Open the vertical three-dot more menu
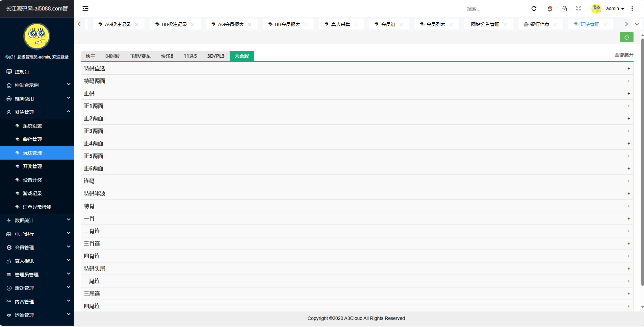 (632, 8)
